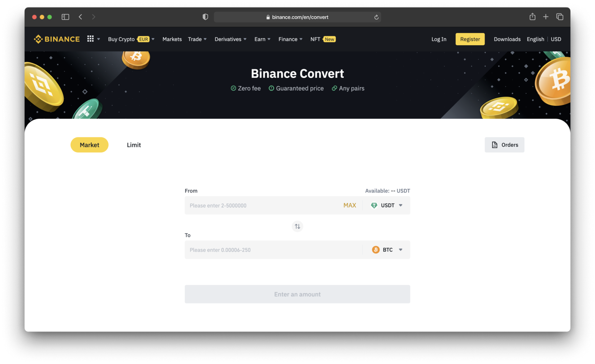This screenshot has width=595, height=364.
Task: Go back with browser arrow
Action: pyautogui.click(x=81, y=17)
